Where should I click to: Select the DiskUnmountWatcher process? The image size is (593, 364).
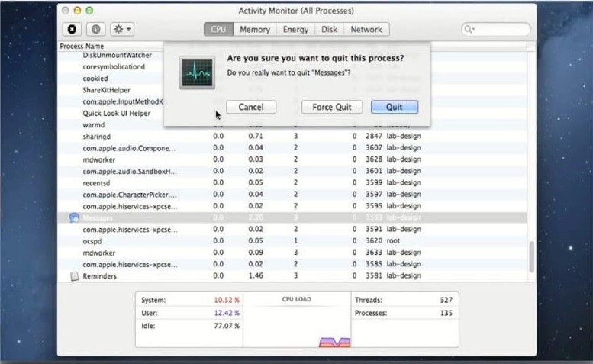point(118,55)
